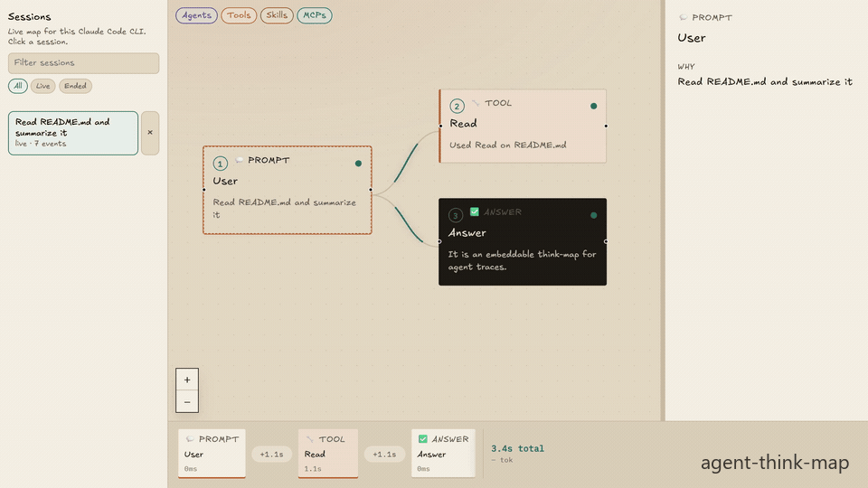
Task: Select the Read TOOL node on canvas
Action: [523, 127]
